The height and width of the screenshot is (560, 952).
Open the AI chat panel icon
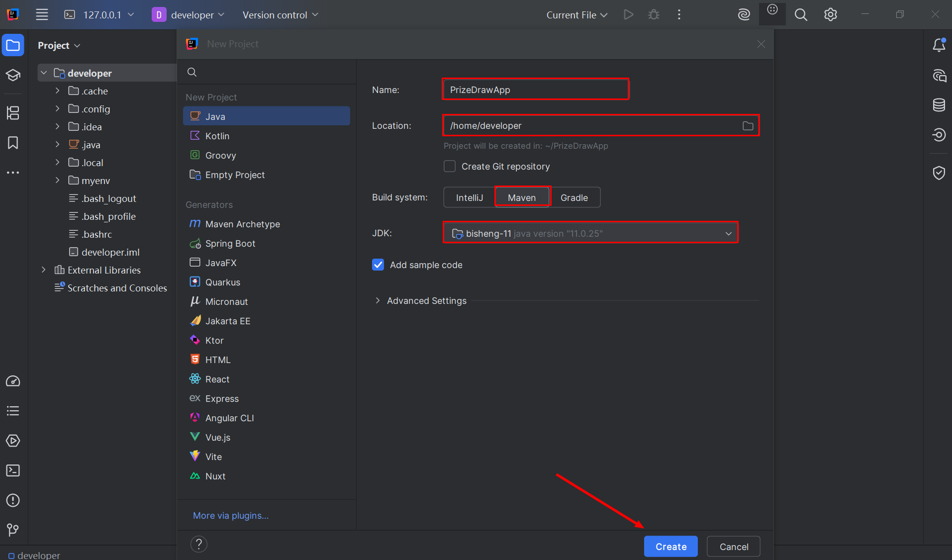click(939, 76)
